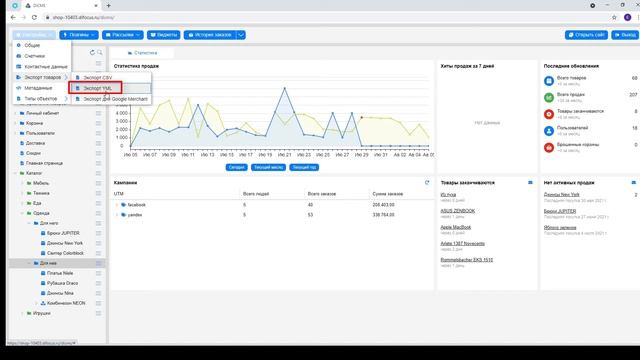Click the Всего товаров stat icon
Image resolution: width=640 pixels, height=360 pixels.
(x=549, y=81)
